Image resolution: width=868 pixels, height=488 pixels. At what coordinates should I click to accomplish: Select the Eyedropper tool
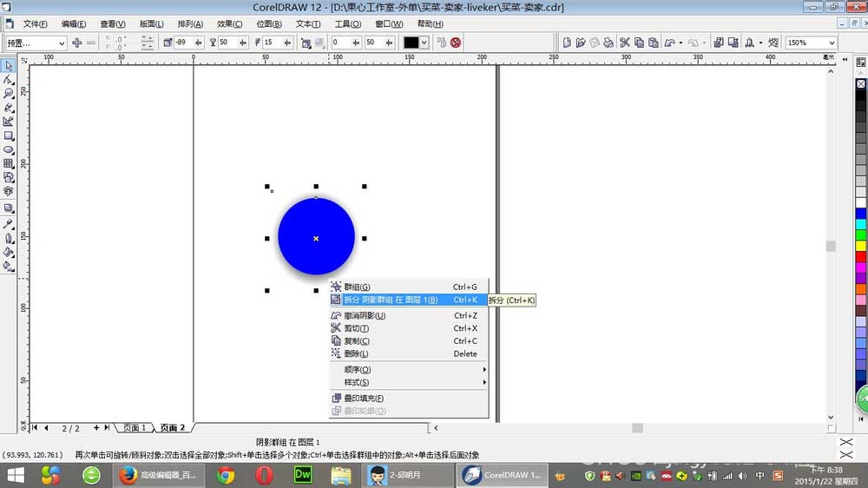9,224
